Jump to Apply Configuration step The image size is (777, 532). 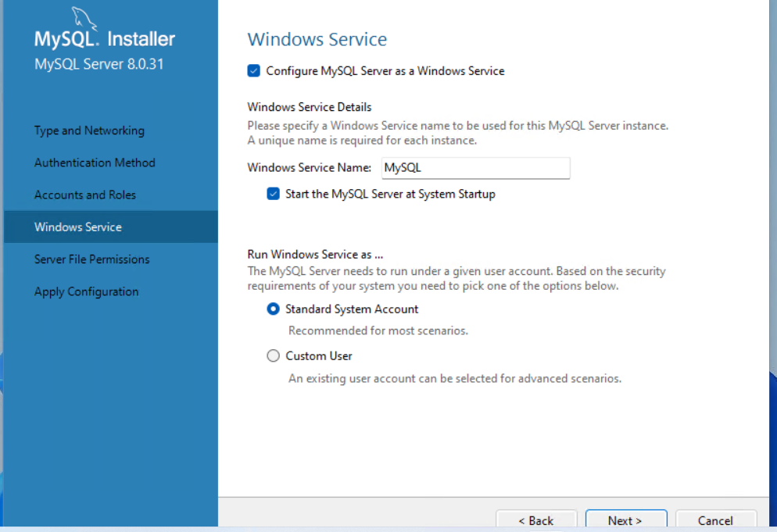tap(86, 291)
